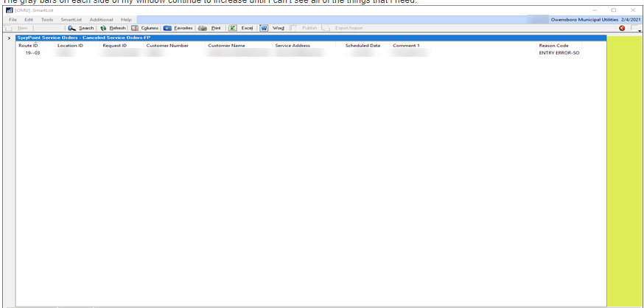Open the Help menu

[x=126, y=19]
